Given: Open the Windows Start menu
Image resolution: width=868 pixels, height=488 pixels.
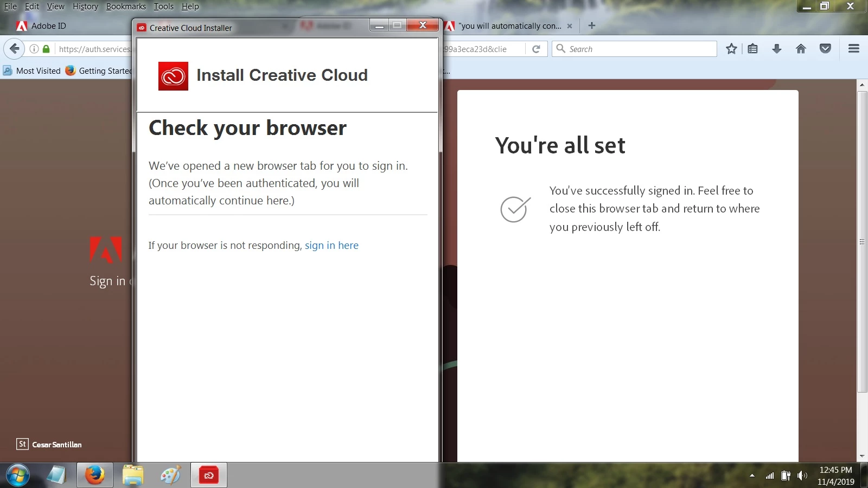Looking at the screenshot, I should pos(18,476).
